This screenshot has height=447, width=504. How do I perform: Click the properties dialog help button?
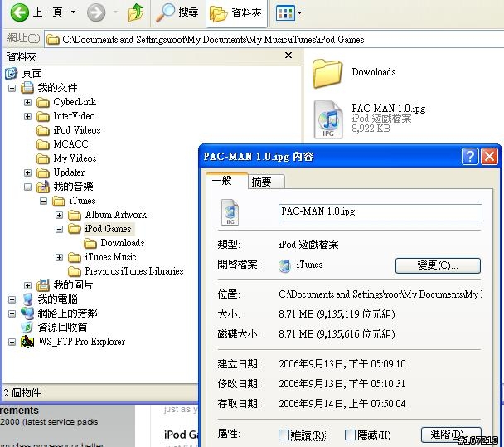[470, 157]
